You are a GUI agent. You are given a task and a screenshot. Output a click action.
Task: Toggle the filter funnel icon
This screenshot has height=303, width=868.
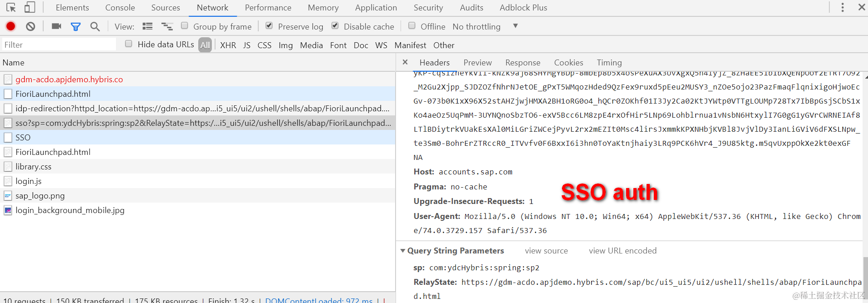click(x=75, y=27)
